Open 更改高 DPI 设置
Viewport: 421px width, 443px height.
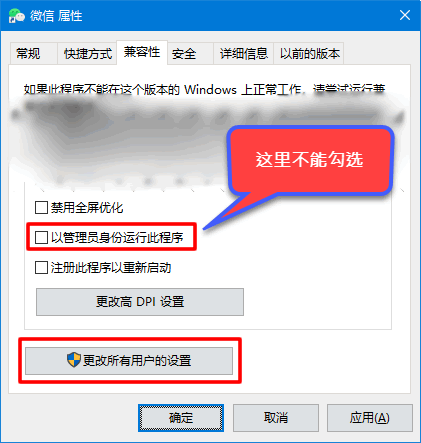click(x=140, y=302)
